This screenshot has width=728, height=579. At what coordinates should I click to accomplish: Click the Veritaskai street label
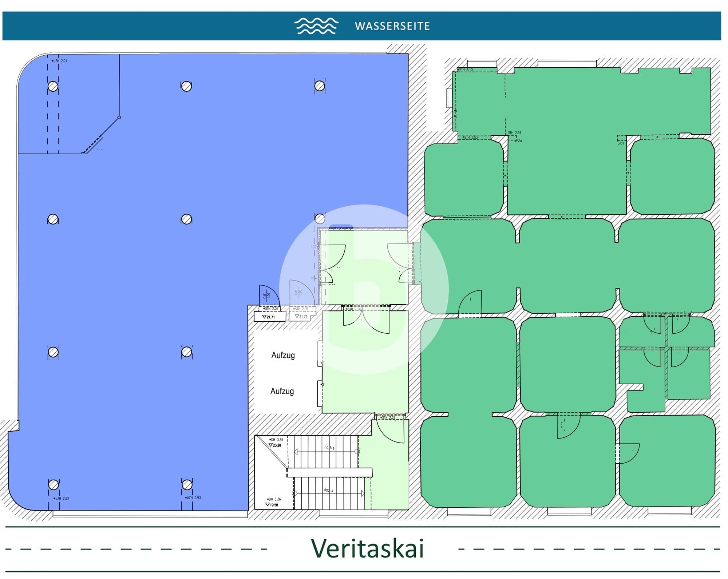pyautogui.click(x=367, y=548)
